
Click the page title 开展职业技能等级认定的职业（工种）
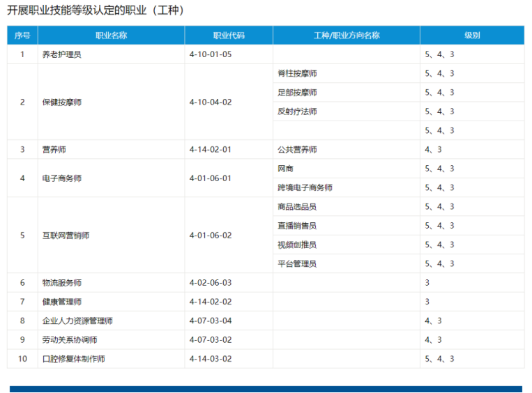pos(95,10)
